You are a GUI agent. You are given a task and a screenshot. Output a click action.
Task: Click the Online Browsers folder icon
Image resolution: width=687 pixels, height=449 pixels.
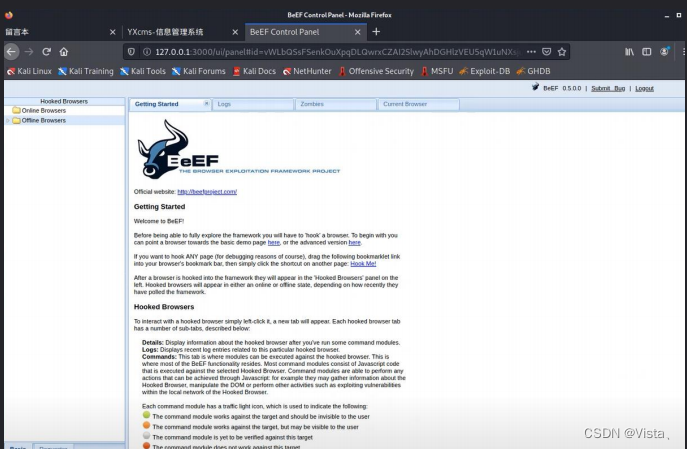(16, 110)
